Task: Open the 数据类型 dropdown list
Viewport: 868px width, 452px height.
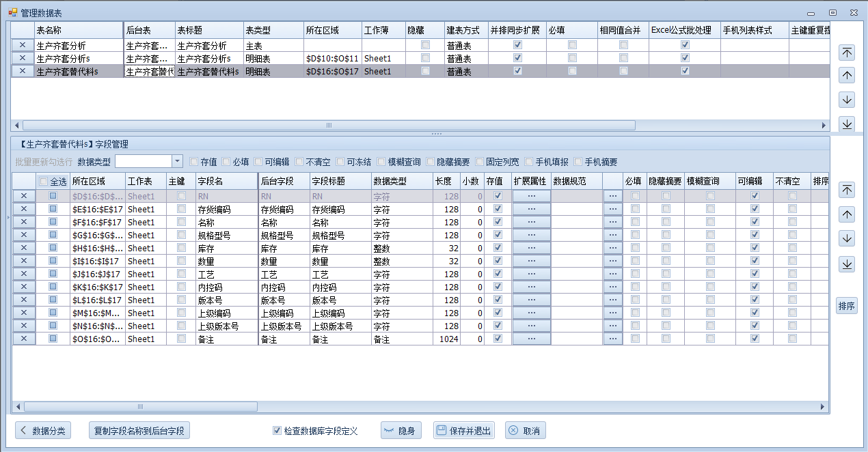Action: coord(177,161)
